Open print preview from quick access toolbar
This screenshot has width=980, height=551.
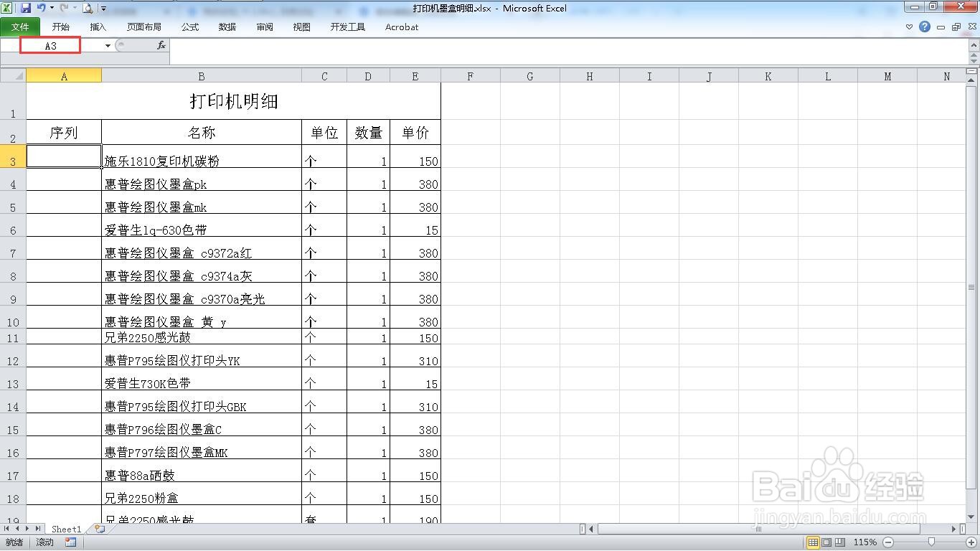tap(88, 9)
